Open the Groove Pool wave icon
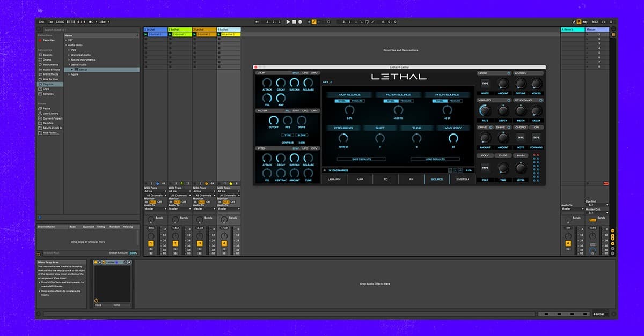644x336 pixels. (39, 253)
